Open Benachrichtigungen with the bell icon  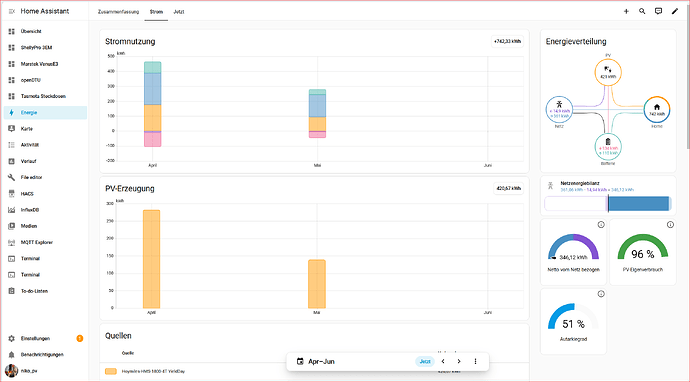[45, 354]
